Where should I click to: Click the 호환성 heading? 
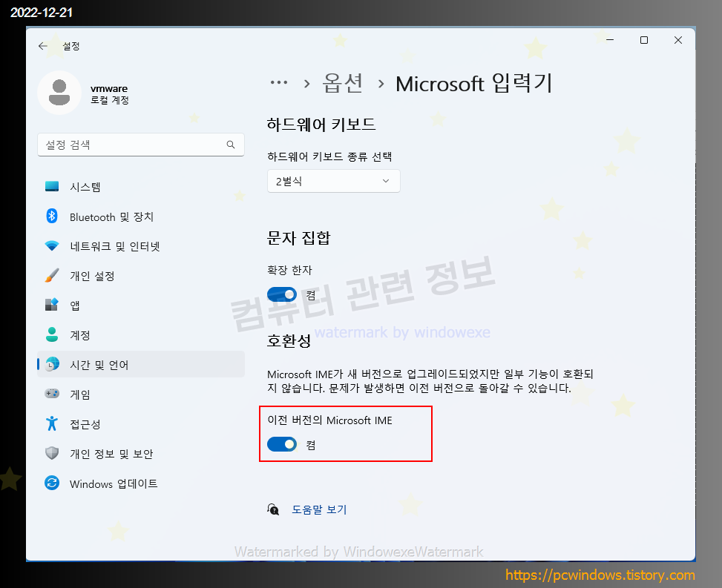289,341
